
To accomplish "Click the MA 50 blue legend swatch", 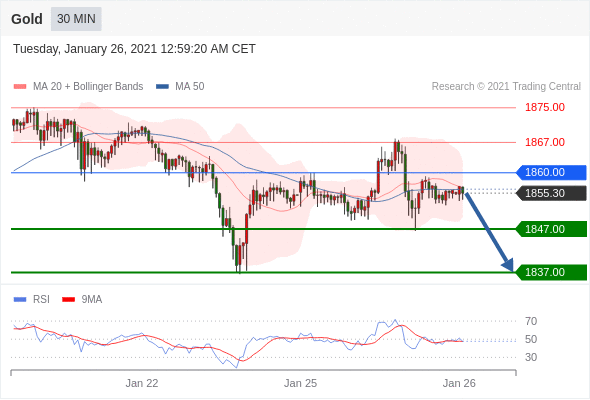I will (x=162, y=87).
